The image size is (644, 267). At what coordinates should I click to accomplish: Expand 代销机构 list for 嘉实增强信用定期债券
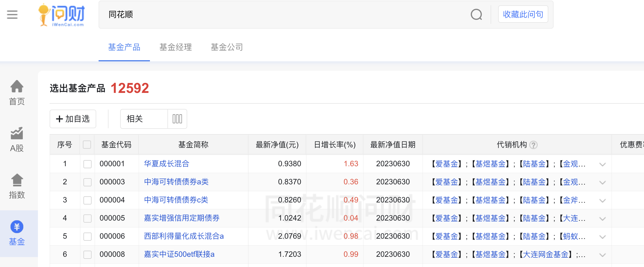point(603,219)
